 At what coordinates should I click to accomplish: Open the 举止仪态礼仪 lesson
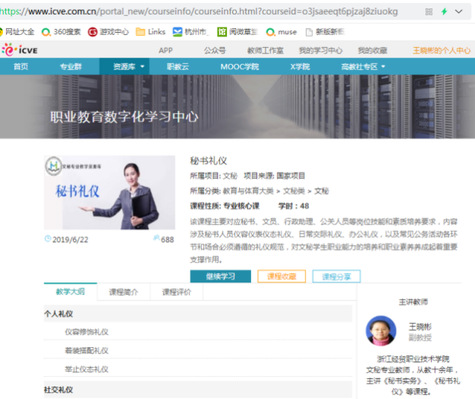click(x=87, y=369)
